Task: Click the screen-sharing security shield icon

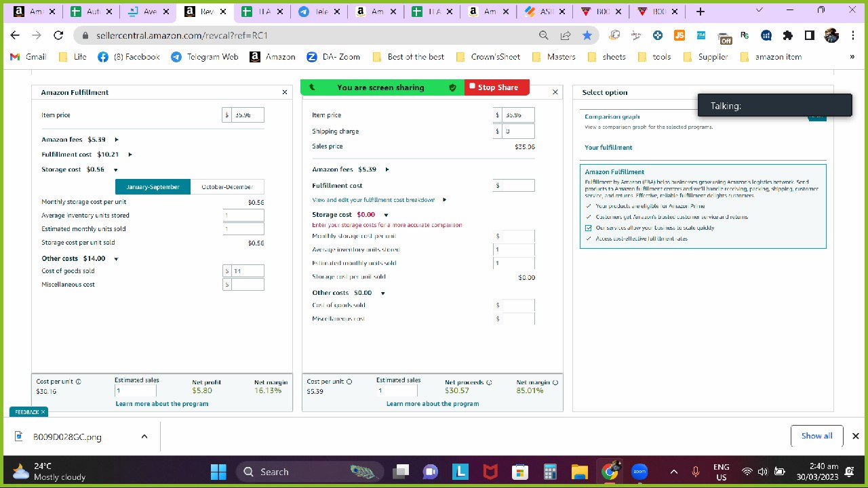Action: 452,87
